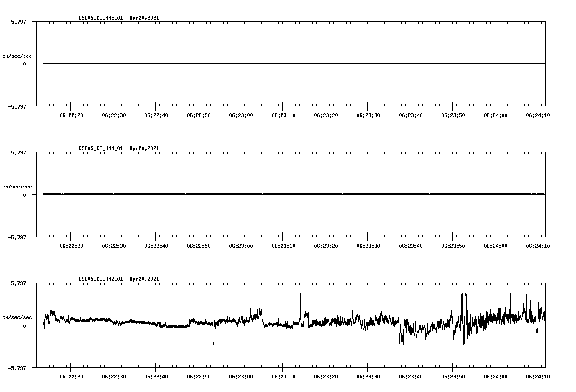Click the -5.797 lower amplitude value on the HNZ plot
This screenshot has height=392, width=576.
17,368
